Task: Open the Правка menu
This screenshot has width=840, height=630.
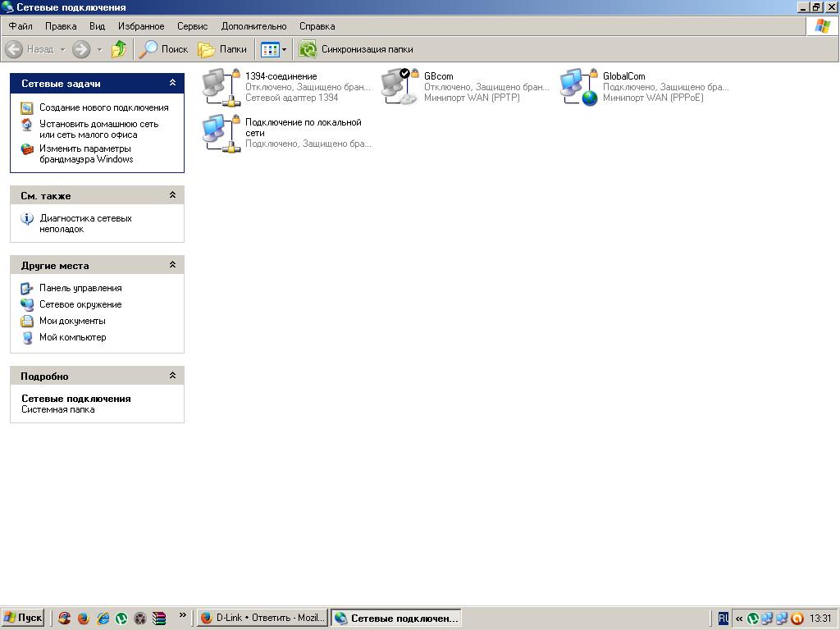Action: pos(61,26)
